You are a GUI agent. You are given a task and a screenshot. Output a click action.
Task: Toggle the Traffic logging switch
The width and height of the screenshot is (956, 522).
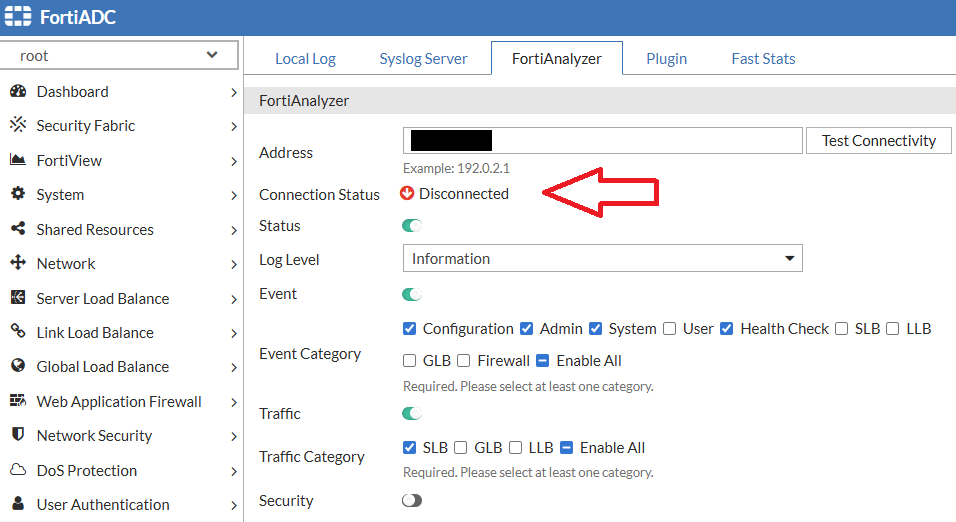(412, 413)
